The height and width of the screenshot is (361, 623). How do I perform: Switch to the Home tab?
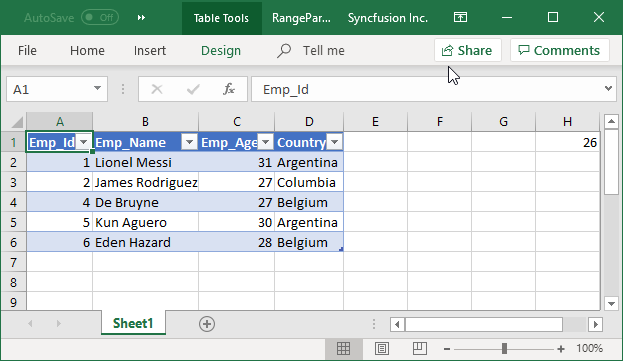[x=87, y=50]
